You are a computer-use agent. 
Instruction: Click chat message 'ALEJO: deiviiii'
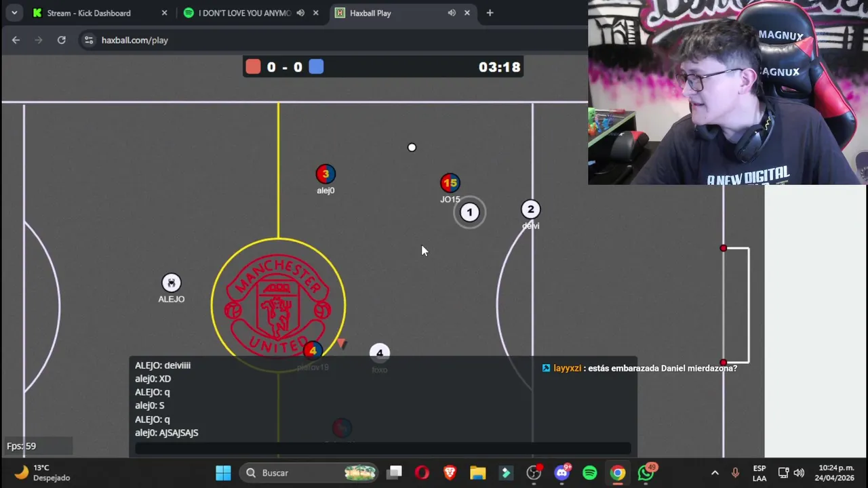(x=163, y=365)
